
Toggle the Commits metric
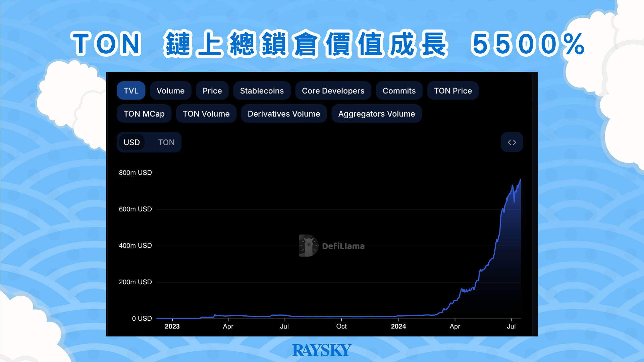(x=399, y=90)
